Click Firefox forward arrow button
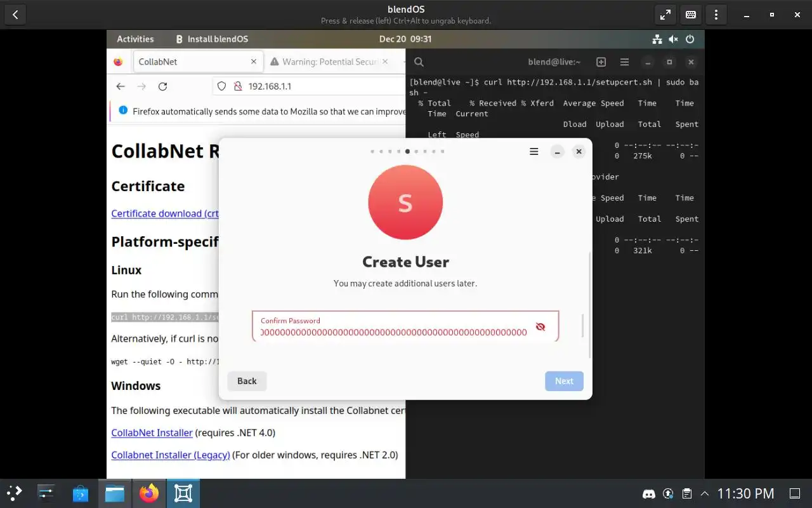The width and height of the screenshot is (812, 508). tap(141, 86)
